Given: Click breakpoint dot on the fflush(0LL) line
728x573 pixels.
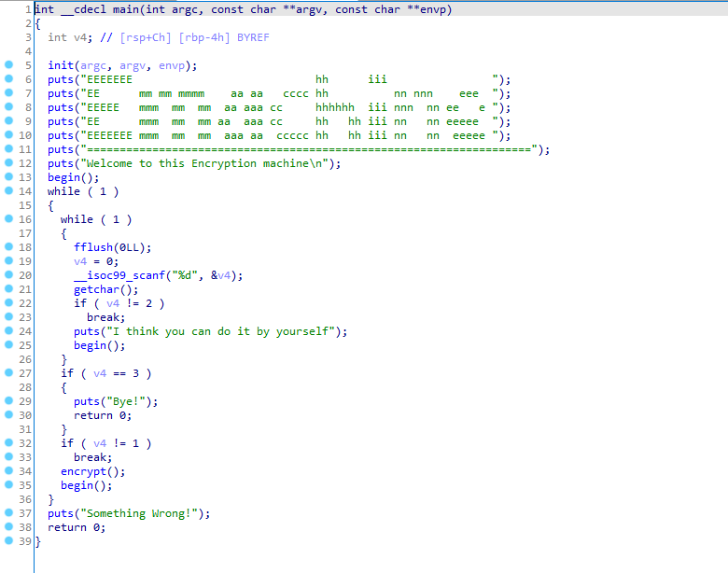Looking at the screenshot, I should point(8,247).
